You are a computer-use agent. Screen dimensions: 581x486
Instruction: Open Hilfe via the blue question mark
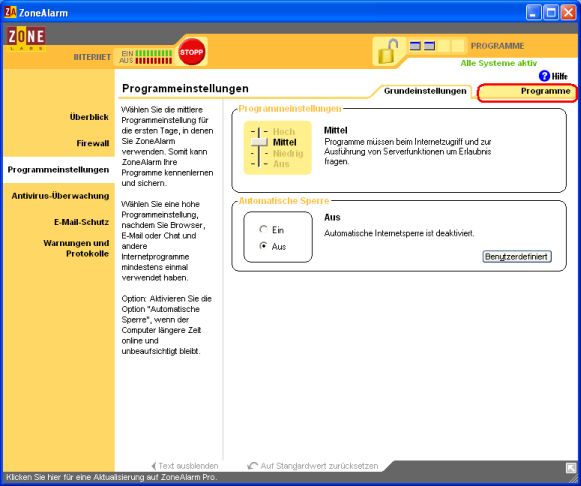pyautogui.click(x=544, y=76)
